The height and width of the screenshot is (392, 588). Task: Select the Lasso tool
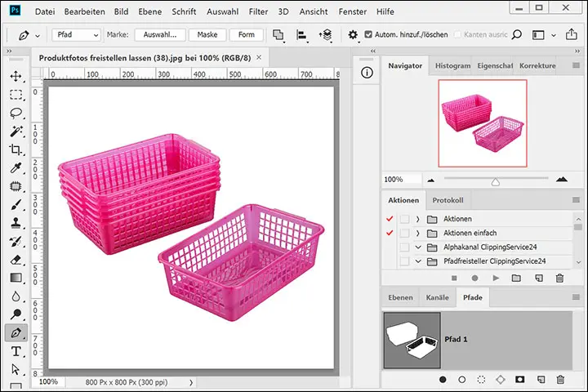click(16, 113)
